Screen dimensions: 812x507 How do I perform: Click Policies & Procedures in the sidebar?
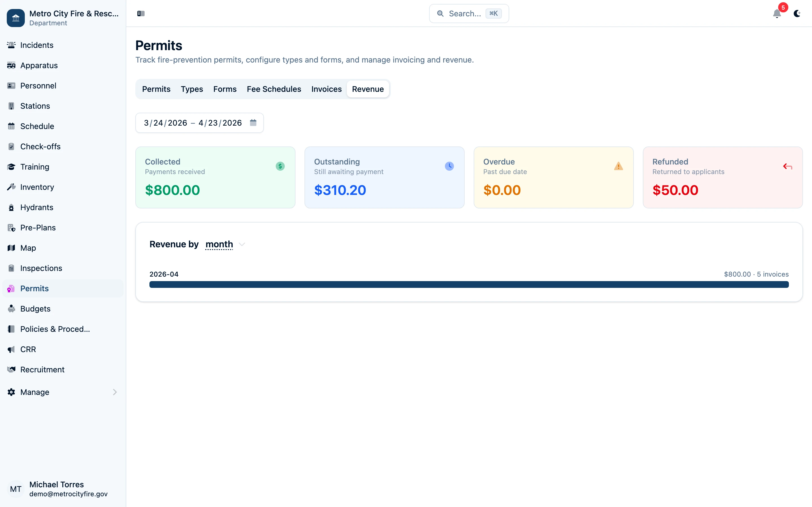point(54,329)
